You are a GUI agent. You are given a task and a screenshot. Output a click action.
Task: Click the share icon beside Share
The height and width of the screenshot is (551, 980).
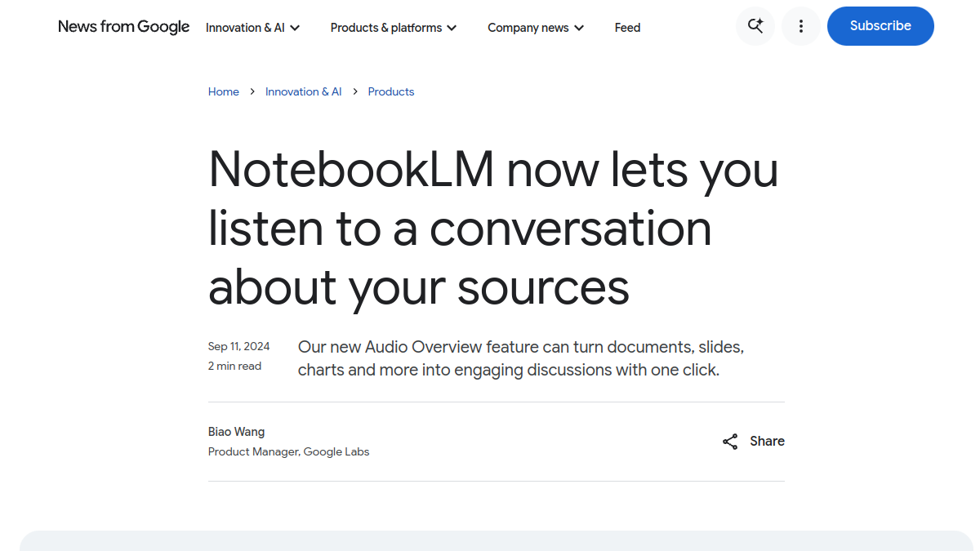[730, 442]
